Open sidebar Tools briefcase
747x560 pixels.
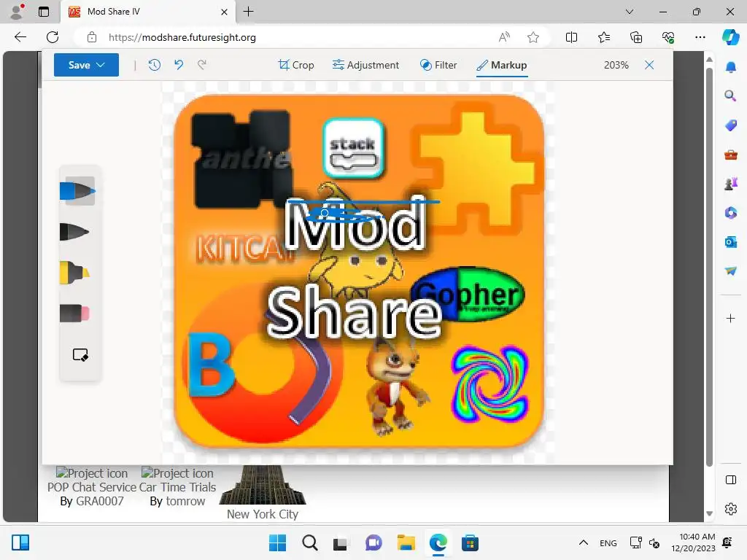pos(730,155)
